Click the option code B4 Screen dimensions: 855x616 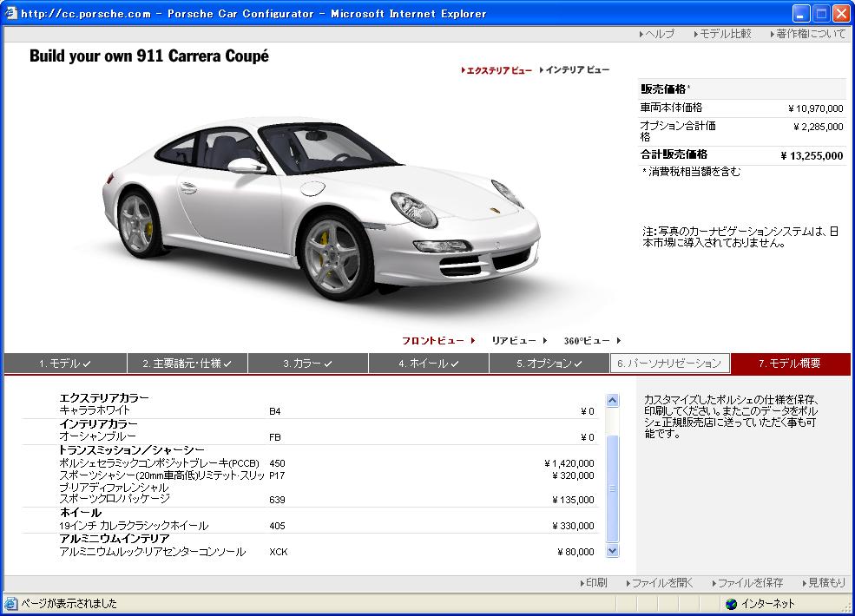(275, 411)
